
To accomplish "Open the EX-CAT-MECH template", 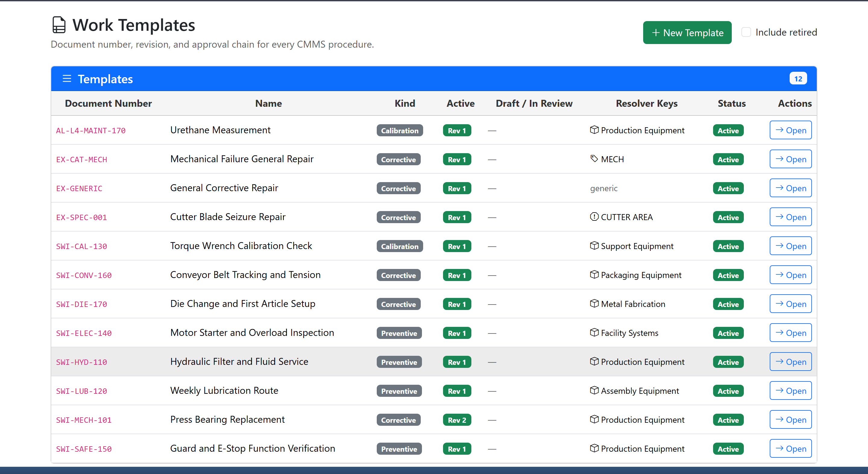I will click(791, 159).
